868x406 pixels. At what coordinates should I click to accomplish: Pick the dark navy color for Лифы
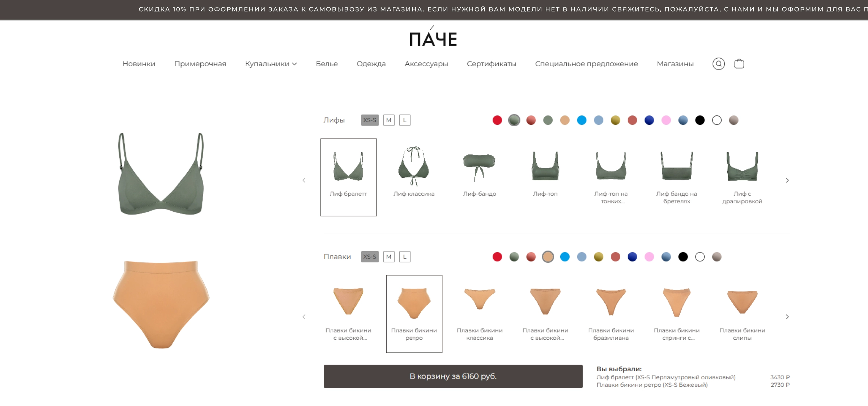649,120
